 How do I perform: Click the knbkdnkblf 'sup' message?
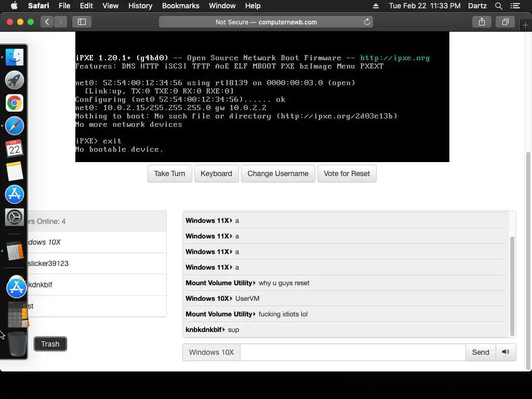345,329
